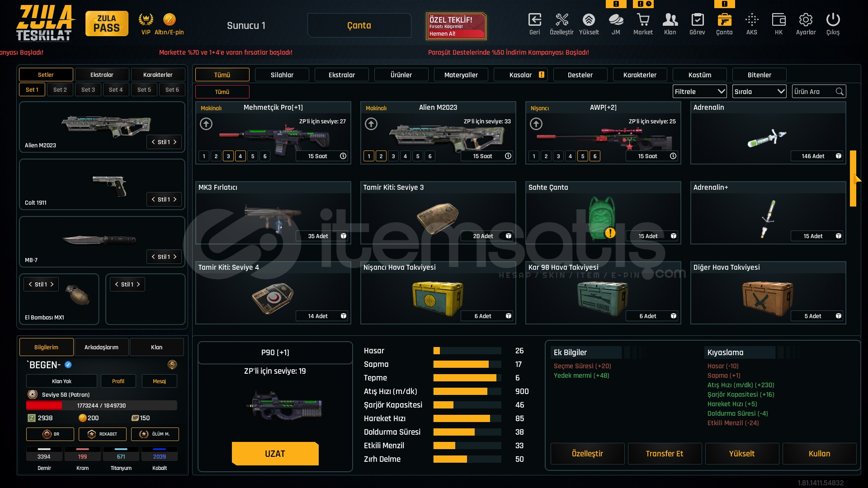Click the Çıkış power icon
Viewport: 868px width, 488px height.
click(x=833, y=20)
